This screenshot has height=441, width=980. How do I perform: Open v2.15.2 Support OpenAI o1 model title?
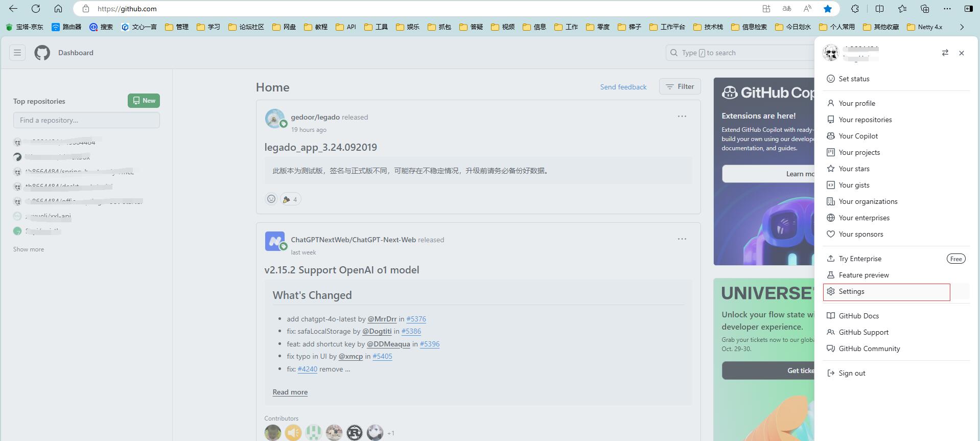coord(342,270)
